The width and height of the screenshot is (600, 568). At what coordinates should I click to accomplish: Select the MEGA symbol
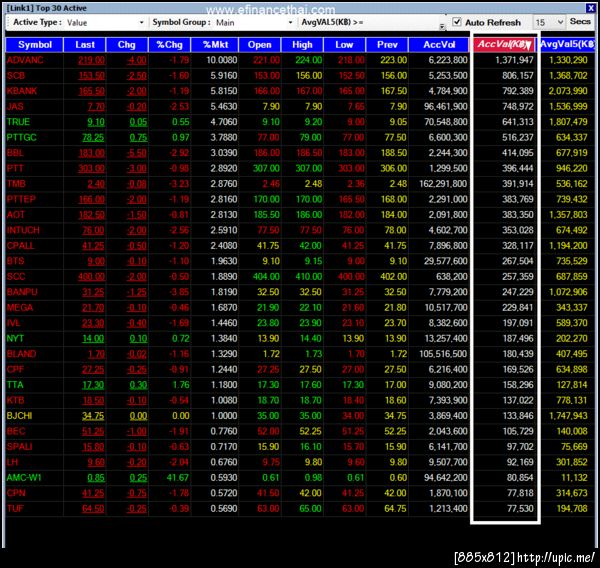tap(20, 307)
